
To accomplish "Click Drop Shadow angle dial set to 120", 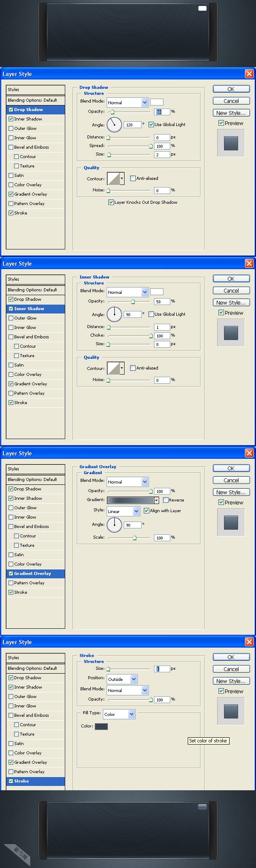I will [114, 125].
